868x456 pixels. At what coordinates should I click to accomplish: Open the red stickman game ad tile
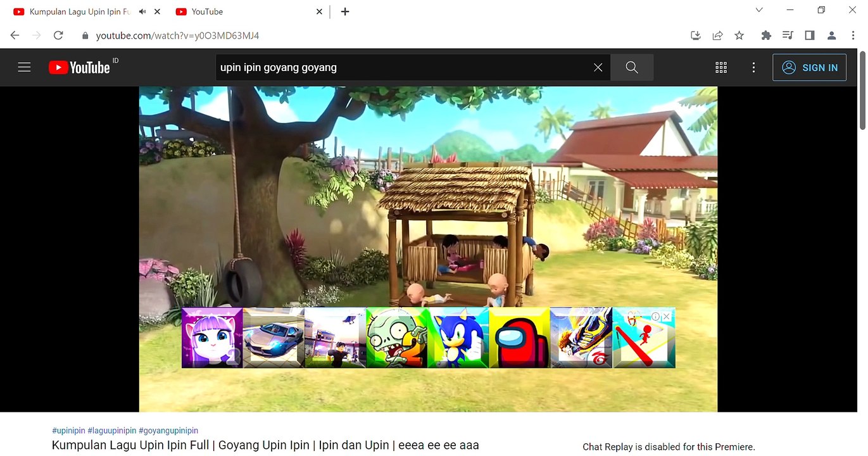pyautogui.click(x=643, y=338)
